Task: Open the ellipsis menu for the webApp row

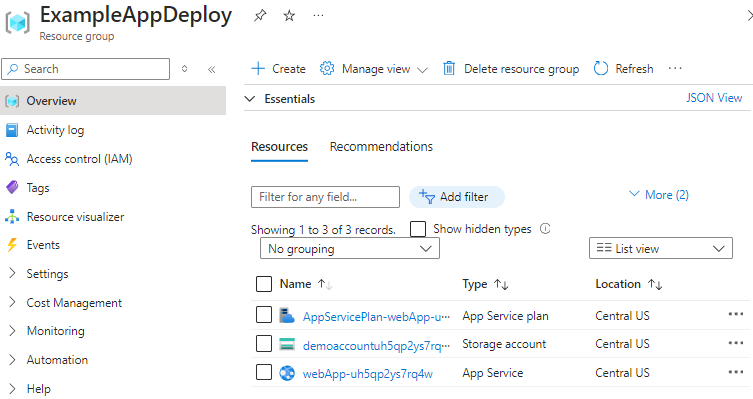Action: click(x=736, y=372)
